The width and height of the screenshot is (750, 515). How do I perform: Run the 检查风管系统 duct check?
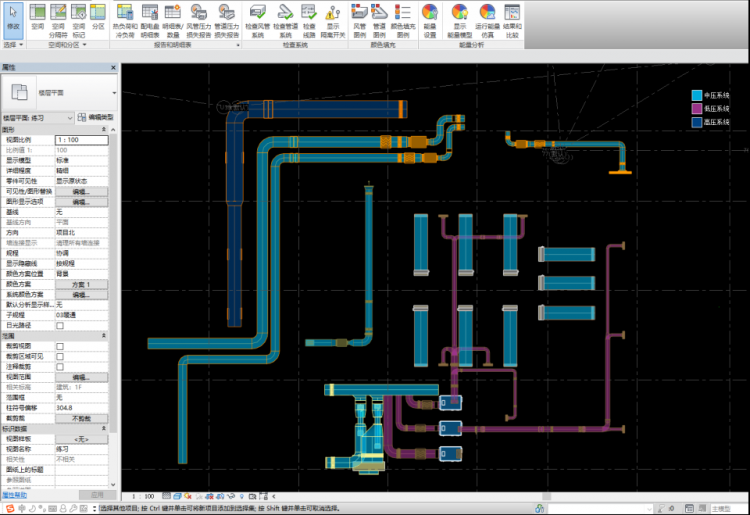pos(258,17)
